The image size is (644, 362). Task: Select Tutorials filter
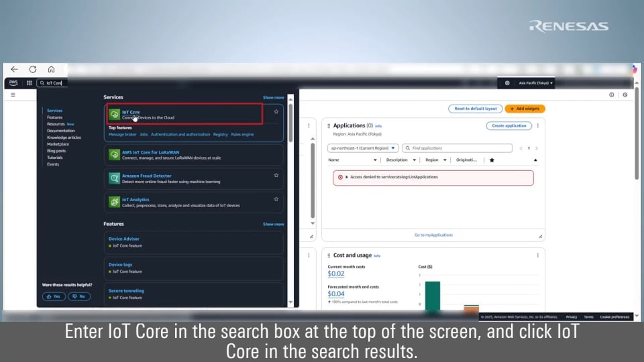(x=54, y=158)
